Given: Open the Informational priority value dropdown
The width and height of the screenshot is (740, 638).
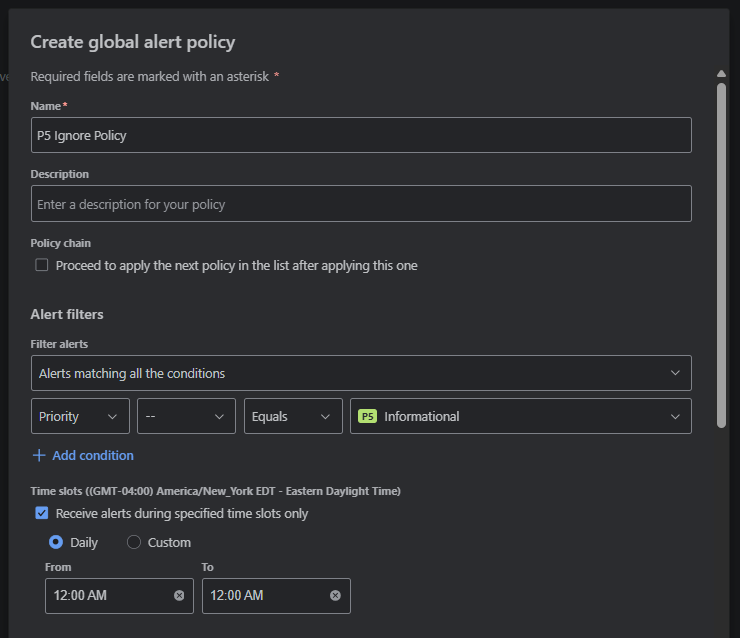Looking at the screenshot, I should [x=521, y=416].
